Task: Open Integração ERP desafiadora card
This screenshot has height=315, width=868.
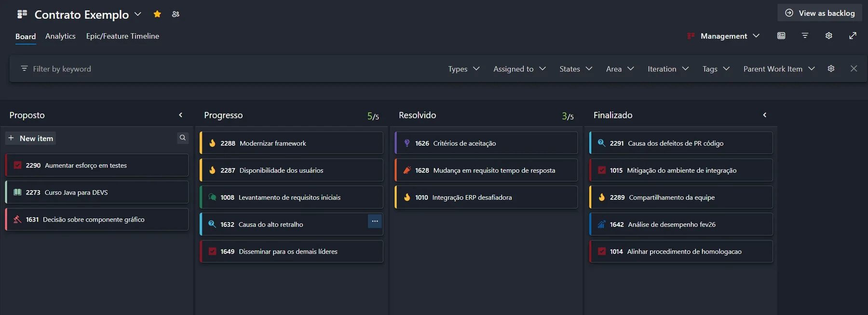Action: coord(486,197)
